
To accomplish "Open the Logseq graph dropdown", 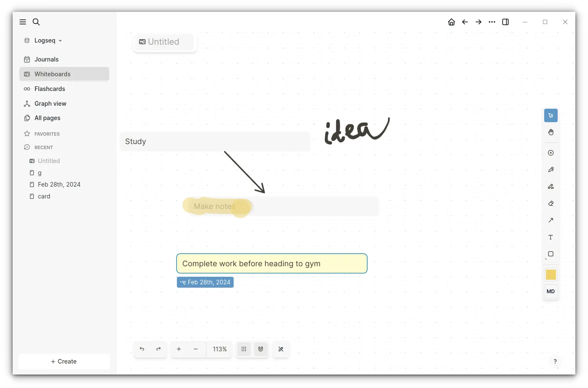I will tap(44, 40).
